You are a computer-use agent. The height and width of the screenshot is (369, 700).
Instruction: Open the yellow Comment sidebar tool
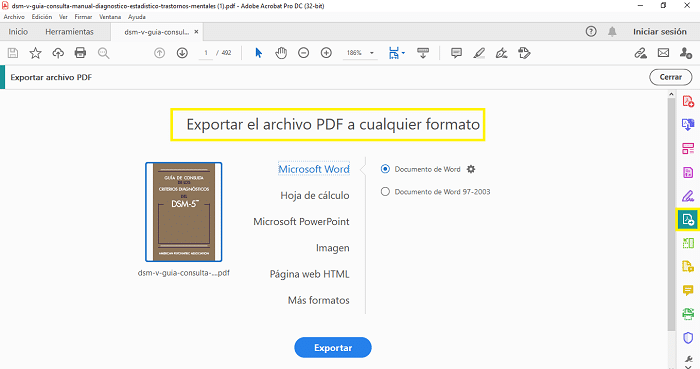click(688, 290)
